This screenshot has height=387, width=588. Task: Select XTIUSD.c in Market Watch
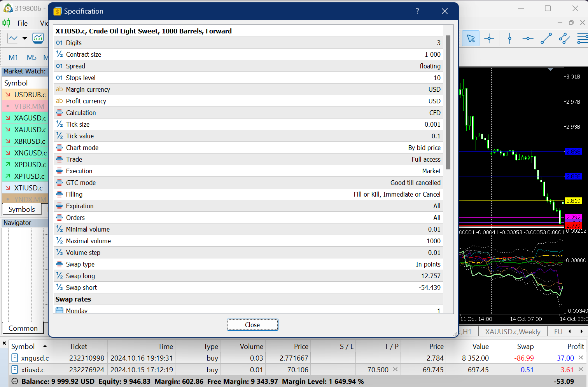point(25,188)
